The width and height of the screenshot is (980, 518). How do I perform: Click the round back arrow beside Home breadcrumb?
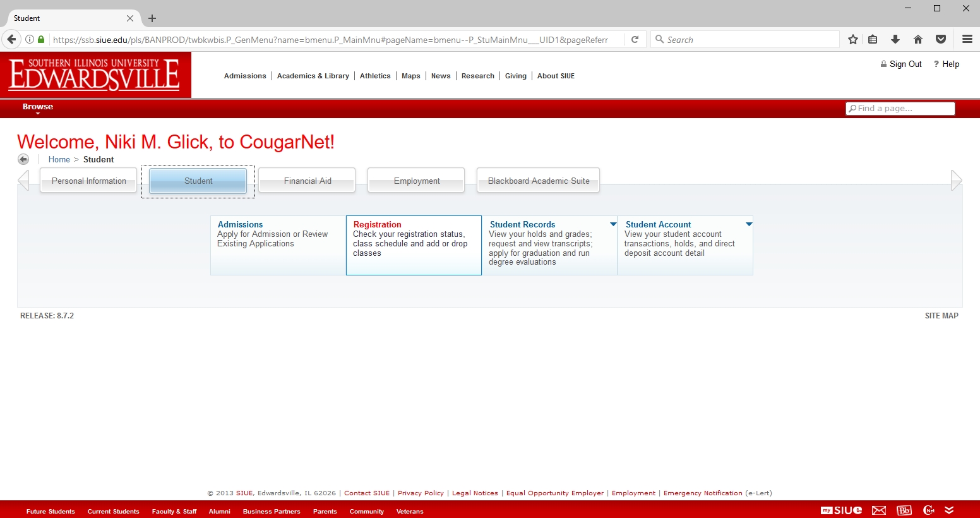click(23, 159)
